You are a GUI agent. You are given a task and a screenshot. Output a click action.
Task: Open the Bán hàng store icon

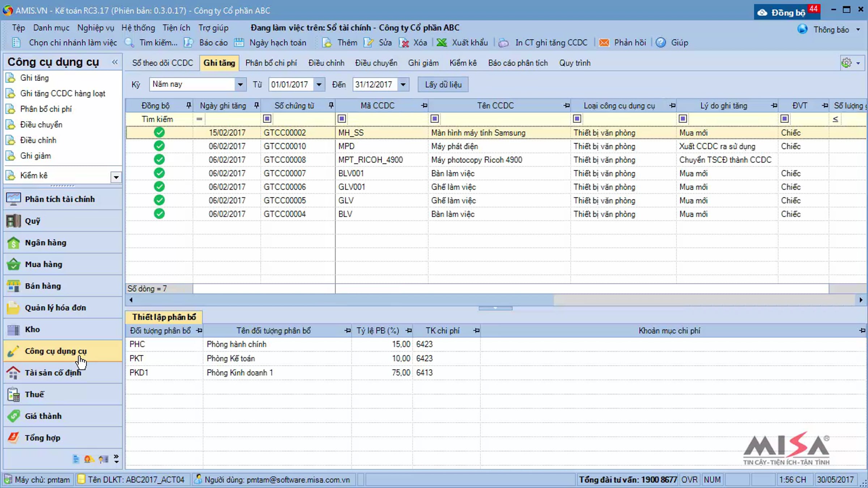[13, 286]
